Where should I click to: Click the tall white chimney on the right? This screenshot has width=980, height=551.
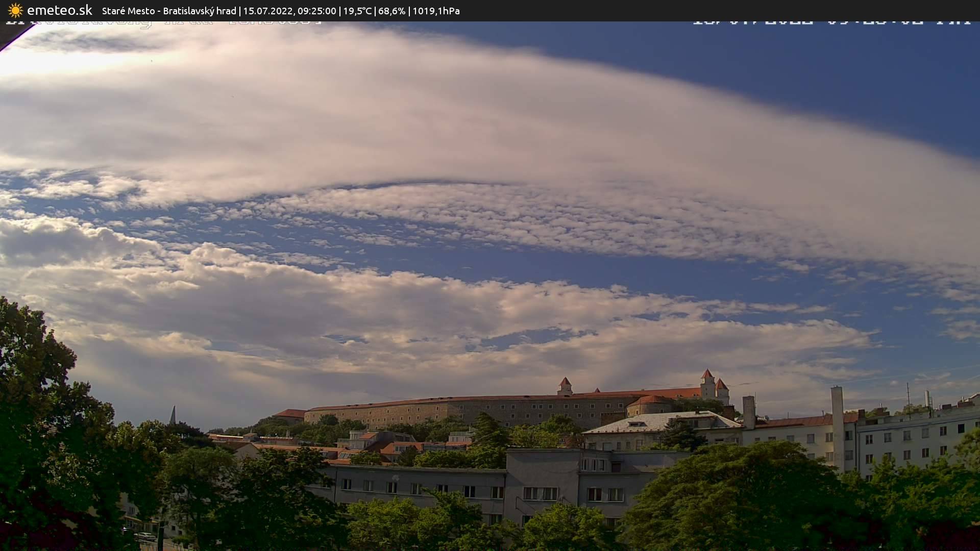837,423
